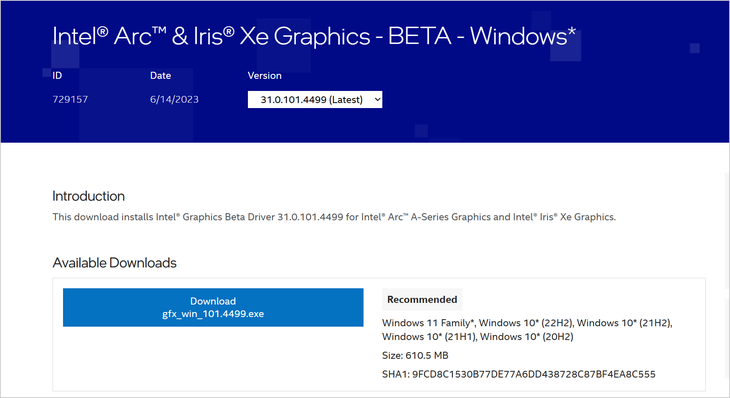Click the Introduction heading
This screenshot has height=398, width=730.
pyautogui.click(x=88, y=196)
